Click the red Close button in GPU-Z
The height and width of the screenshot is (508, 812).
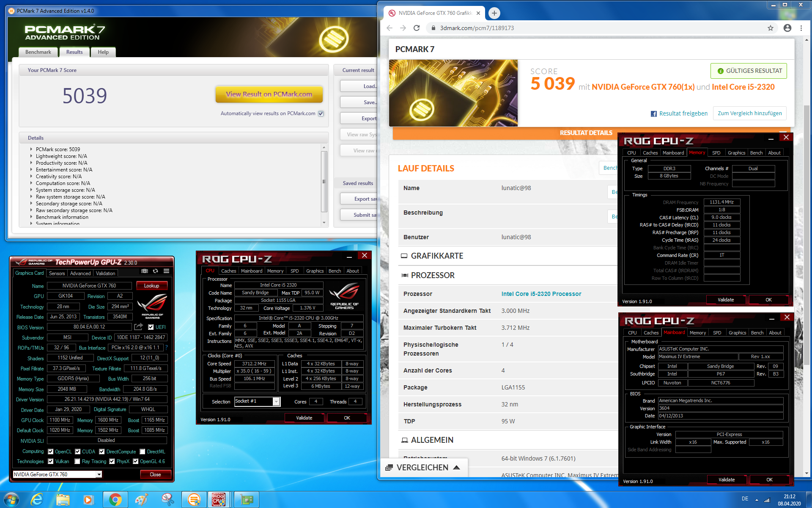155,475
